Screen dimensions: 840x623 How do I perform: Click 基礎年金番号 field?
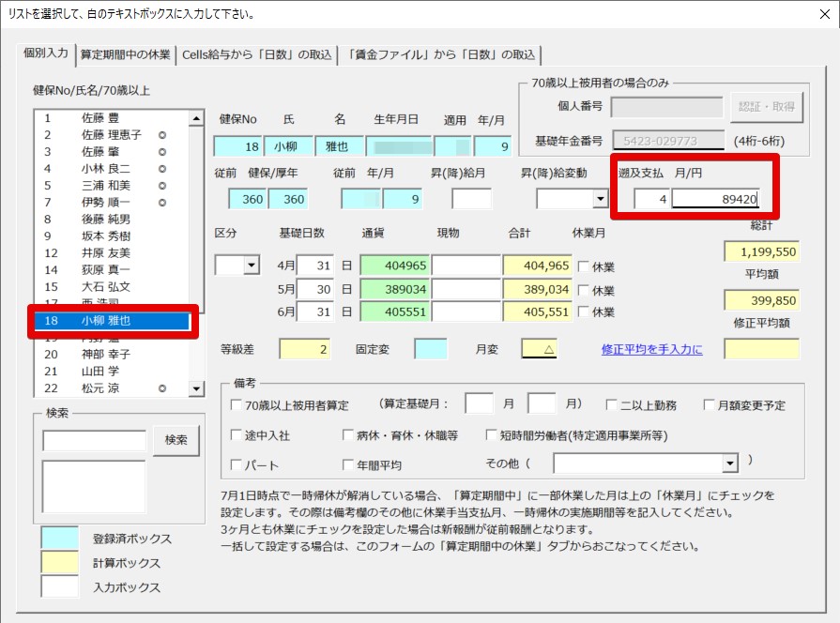coord(668,141)
